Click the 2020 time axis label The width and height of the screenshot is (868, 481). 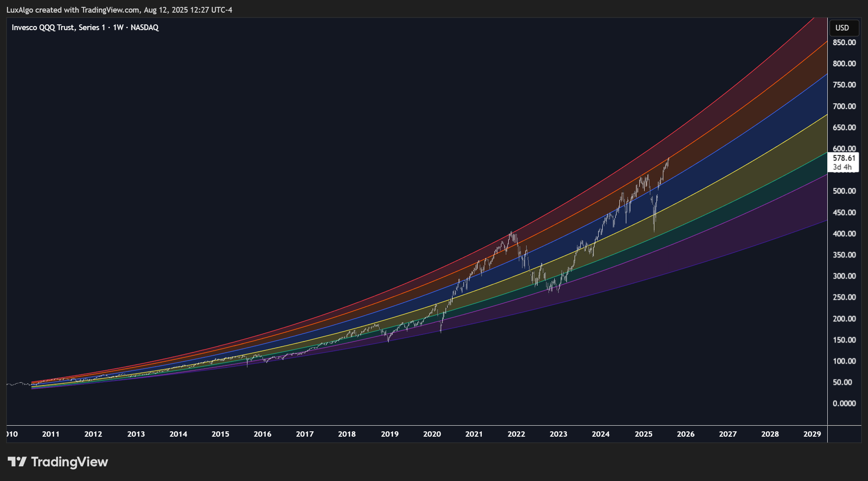pos(432,434)
